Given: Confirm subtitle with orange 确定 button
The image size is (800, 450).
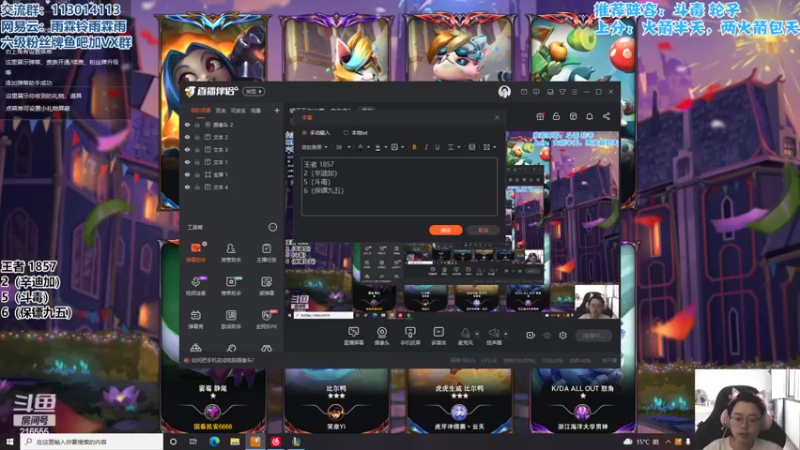Looking at the screenshot, I should pos(445,230).
